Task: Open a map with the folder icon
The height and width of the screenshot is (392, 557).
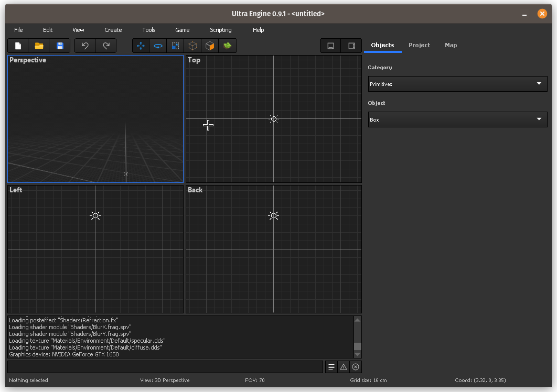Action: 39,46
